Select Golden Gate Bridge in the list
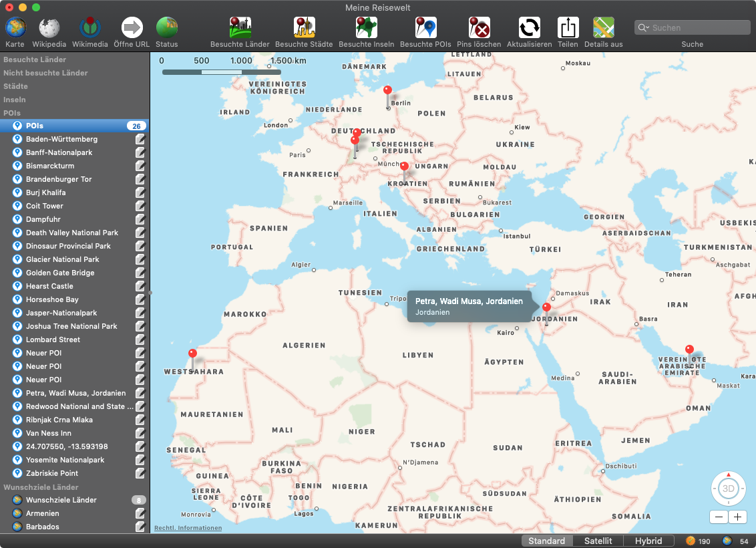The height and width of the screenshot is (548, 756). coord(60,273)
